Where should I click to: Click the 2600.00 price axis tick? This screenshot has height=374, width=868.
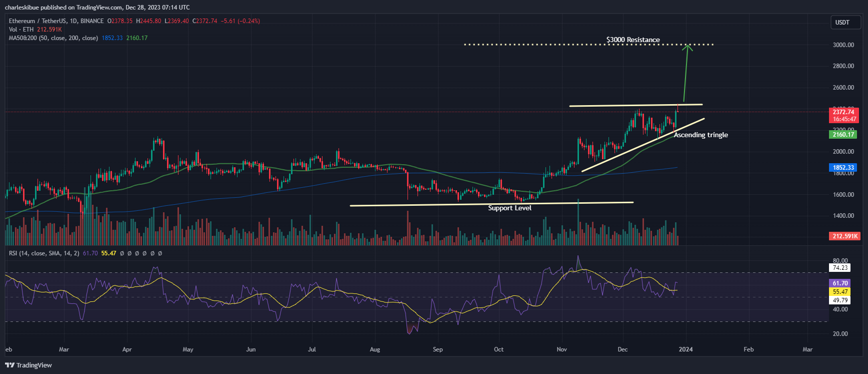(x=843, y=87)
